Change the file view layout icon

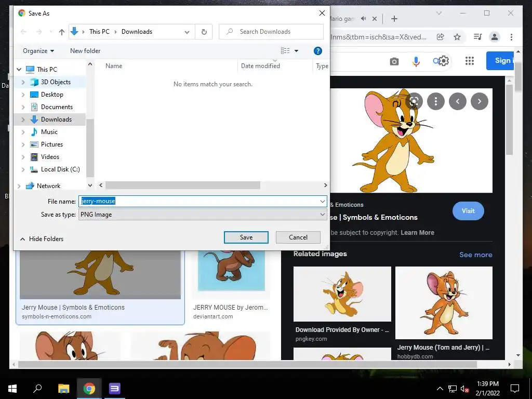click(285, 51)
